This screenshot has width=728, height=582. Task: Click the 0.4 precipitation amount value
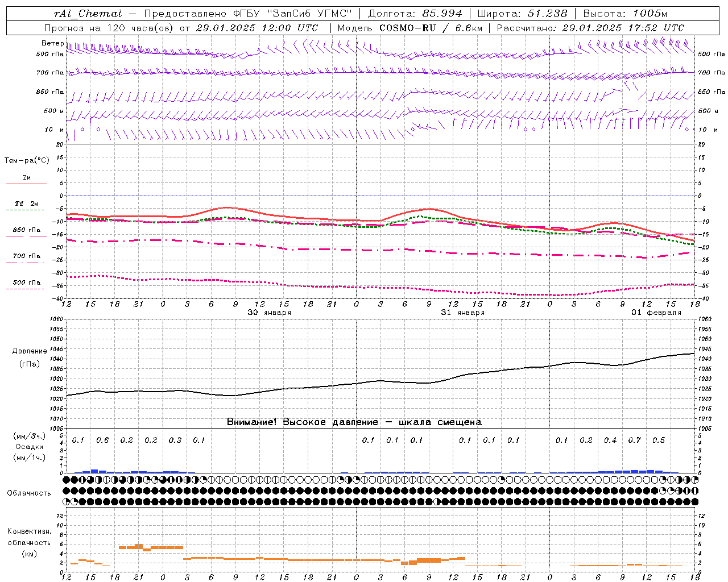tap(610, 440)
